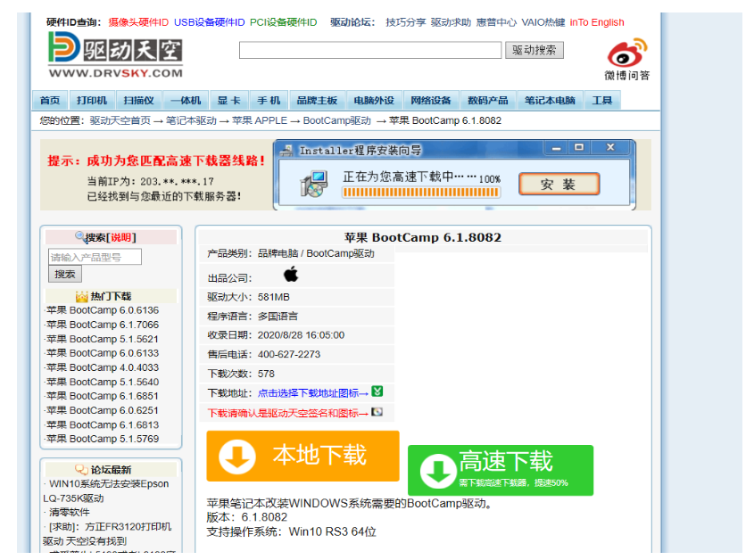This screenshot has height=560, width=754.
Task: Click the green 高速下载 download button
Action: coord(500,469)
